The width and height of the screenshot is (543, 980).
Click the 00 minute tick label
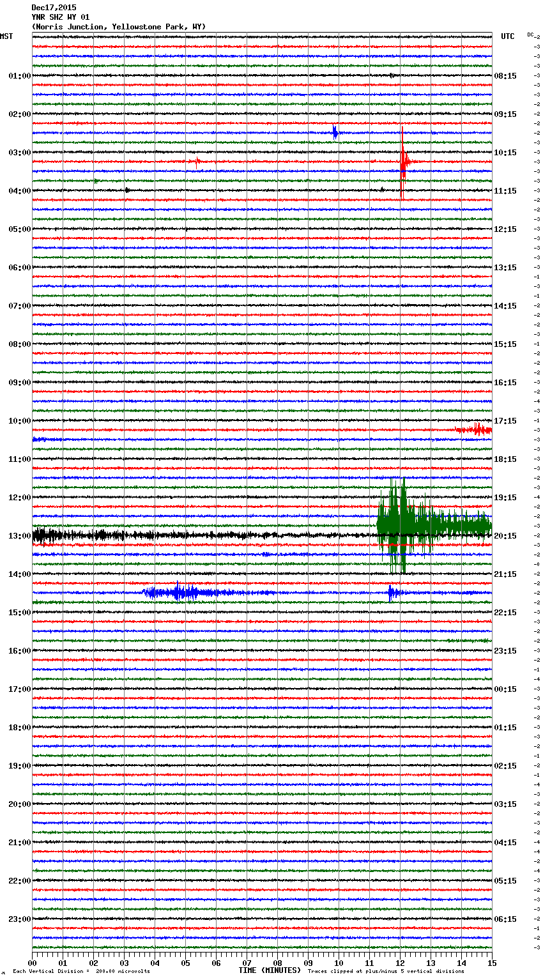(x=32, y=963)
